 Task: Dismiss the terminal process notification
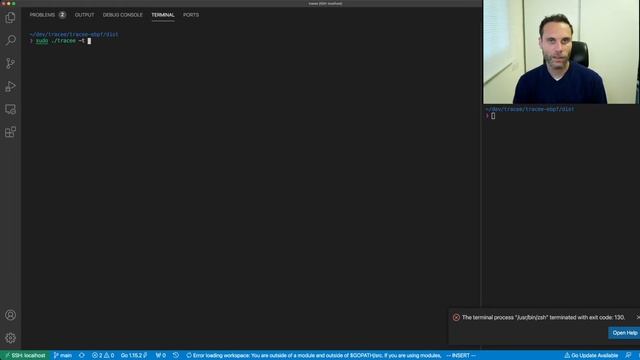coord(638,317)
